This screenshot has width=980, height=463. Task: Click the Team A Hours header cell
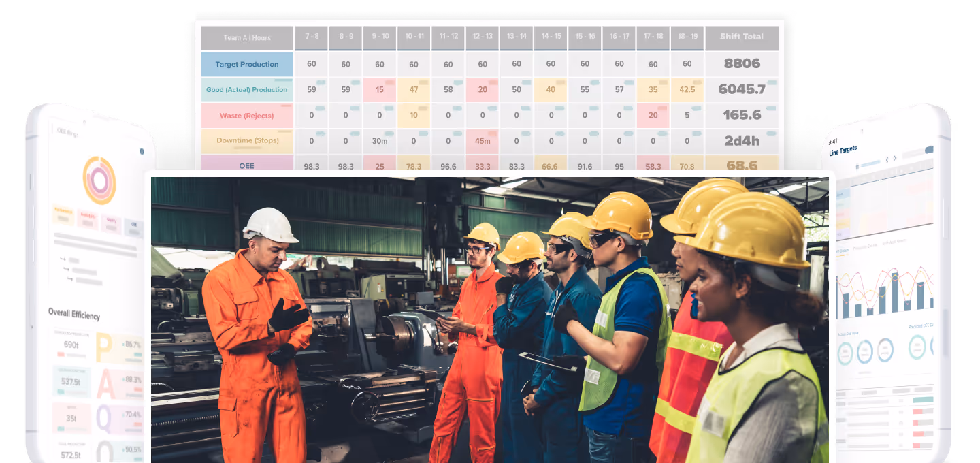246,38
